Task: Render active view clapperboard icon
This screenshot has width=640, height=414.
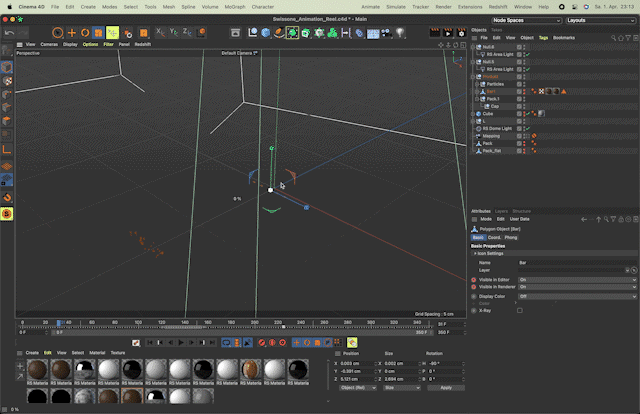Action: click(435, 33)
